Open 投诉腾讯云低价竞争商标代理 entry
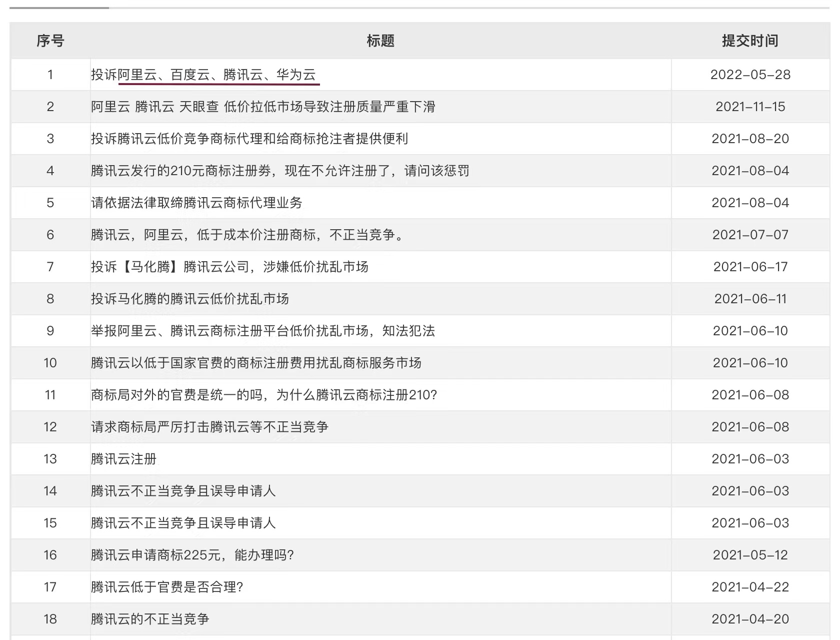840x640 pixels. pos(249,139)
